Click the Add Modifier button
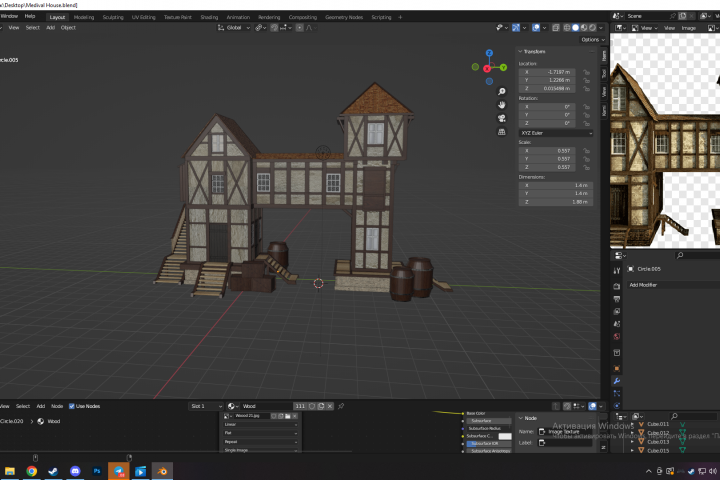This screenshot has height=480, width=720. 674,285
